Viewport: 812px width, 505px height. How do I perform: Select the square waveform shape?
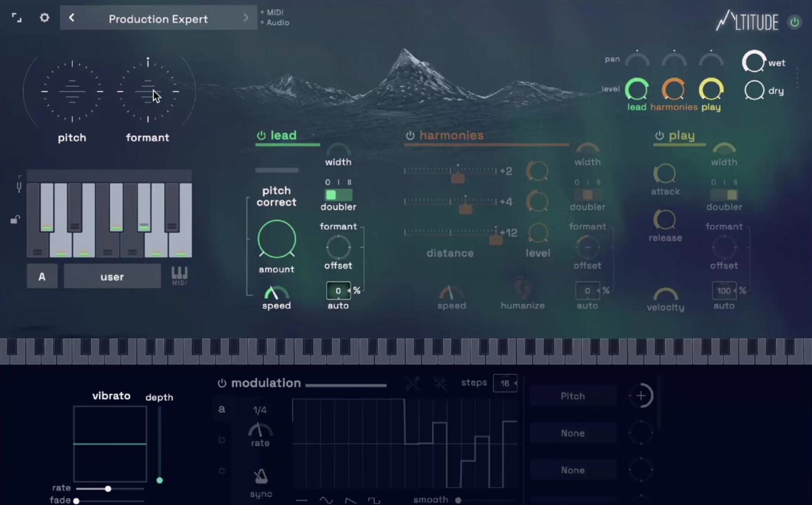pos(374,501)
